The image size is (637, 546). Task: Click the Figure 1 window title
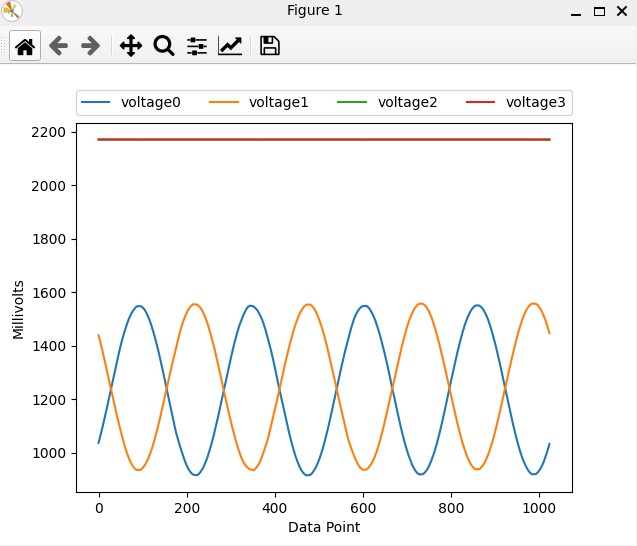315,11
